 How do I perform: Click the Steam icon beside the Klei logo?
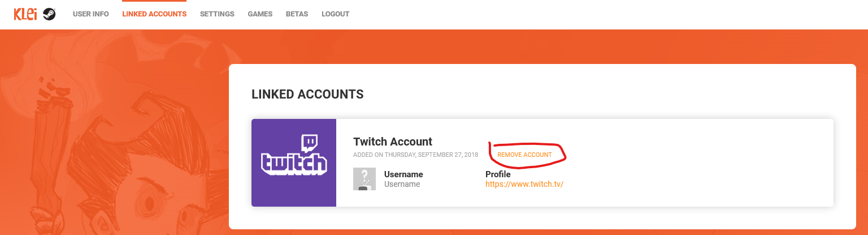pyautogui.click(x=49, y=15)
